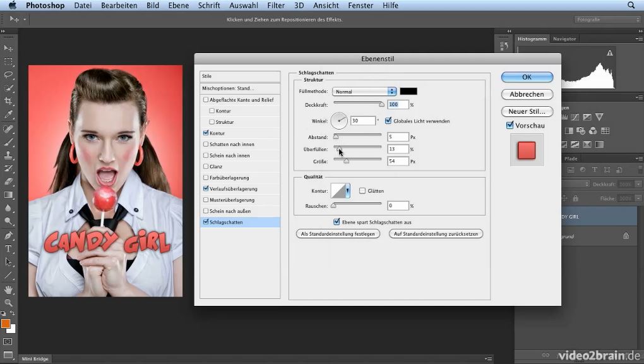Click the Vibrance adjustment icon
Viewport: 644px width, 364px height.
(599, 117)
